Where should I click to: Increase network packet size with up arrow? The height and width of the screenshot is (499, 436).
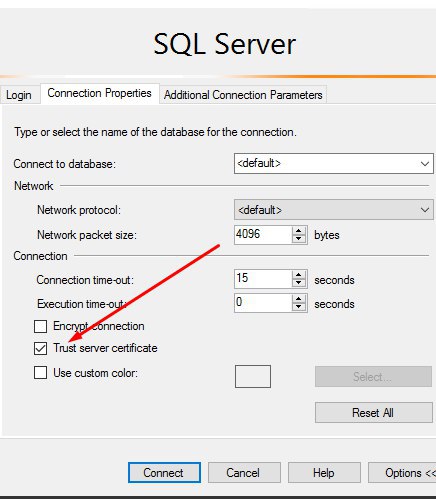(299, 231)
